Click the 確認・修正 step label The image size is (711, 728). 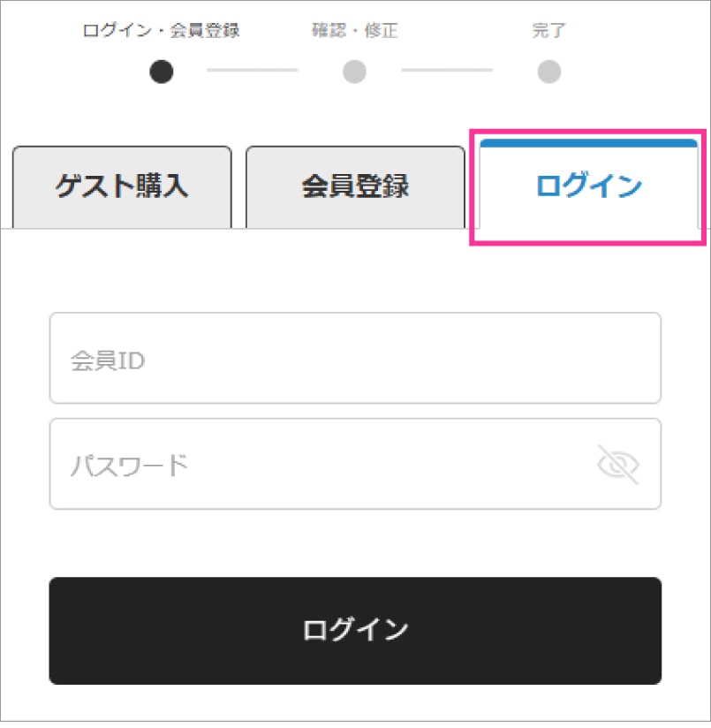point(354,32)
